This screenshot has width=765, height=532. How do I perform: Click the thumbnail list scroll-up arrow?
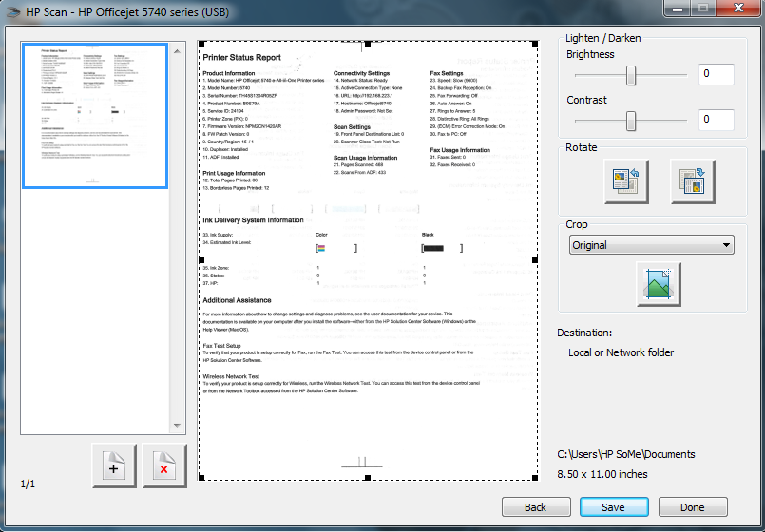tap(177, 51)
